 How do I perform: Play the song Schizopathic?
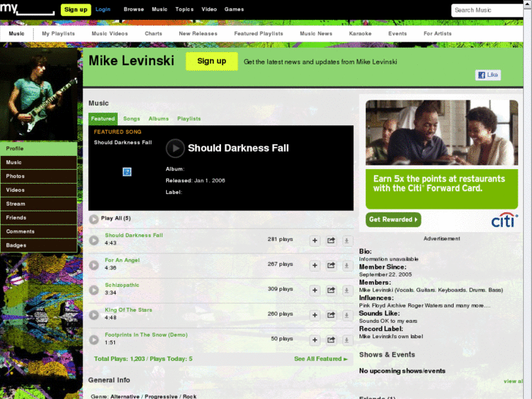tap(94, 290)
